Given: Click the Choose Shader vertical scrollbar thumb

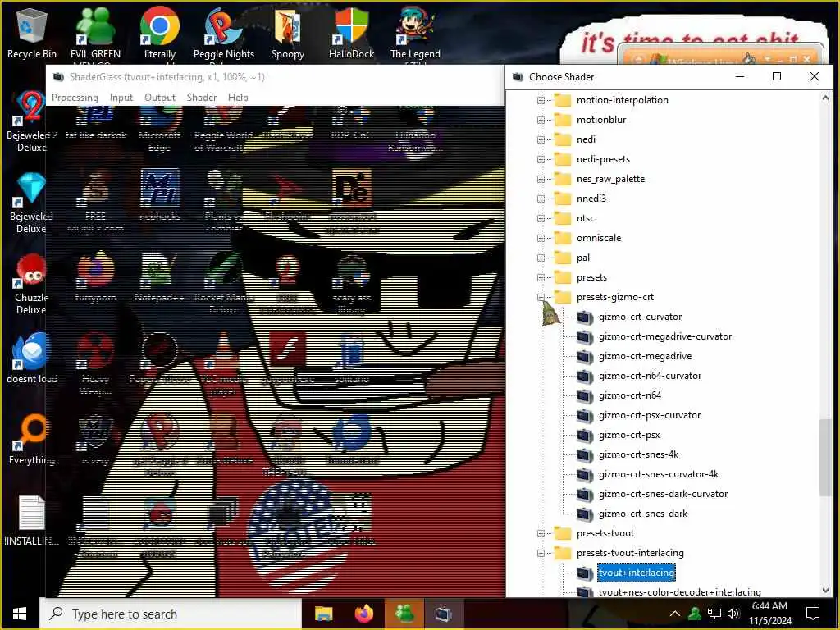Looking at the screenshot, I should (825, 458).
